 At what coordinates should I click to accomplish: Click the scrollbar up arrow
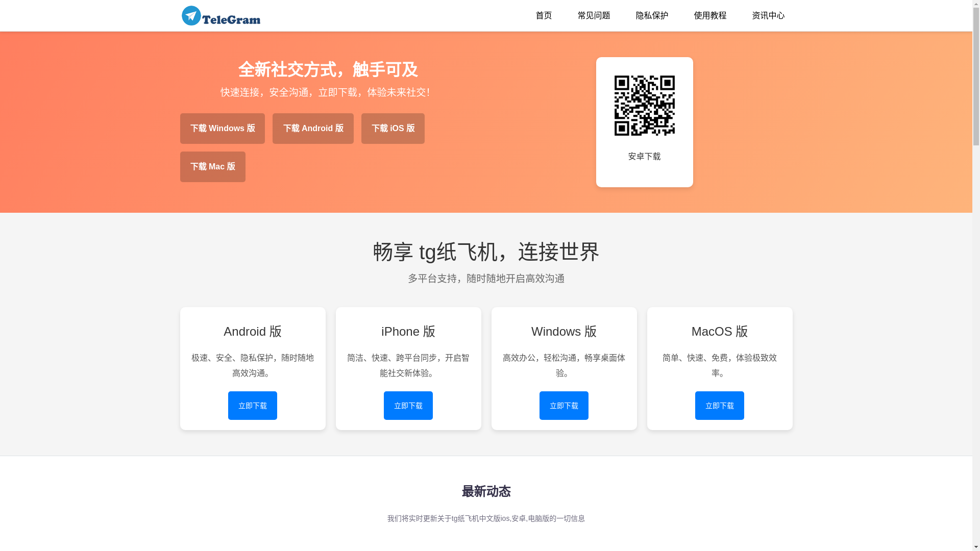[x=976, y=4]
